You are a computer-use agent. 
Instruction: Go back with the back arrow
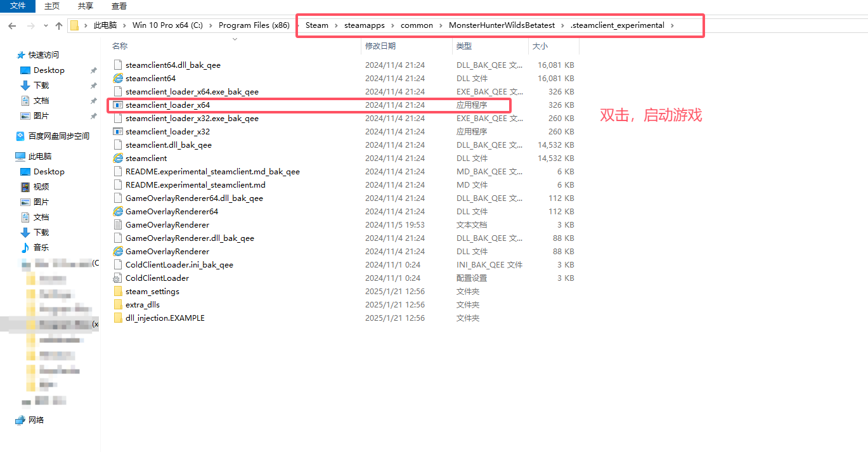click(x=13, y=26)
